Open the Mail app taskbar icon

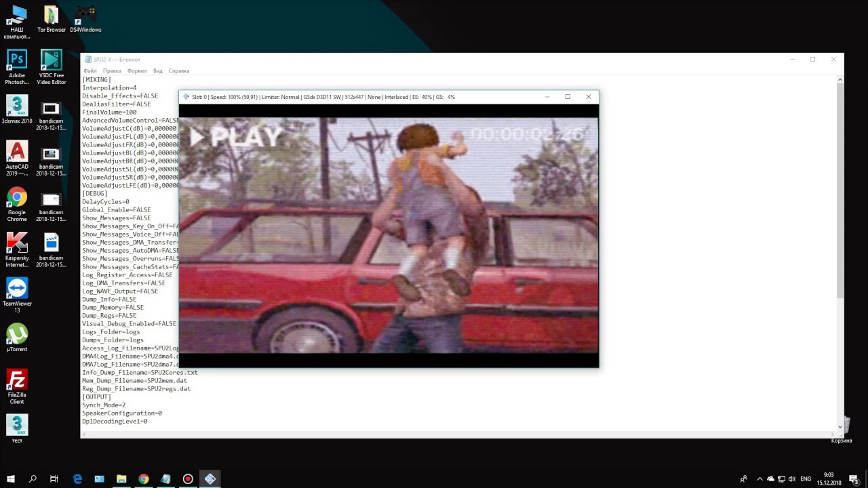(99, 479)
